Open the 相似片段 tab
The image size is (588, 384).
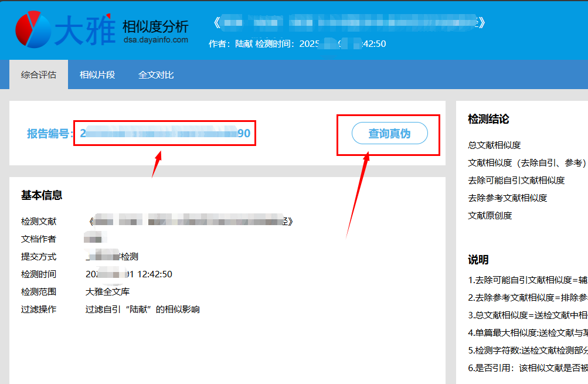pos(97,75)
